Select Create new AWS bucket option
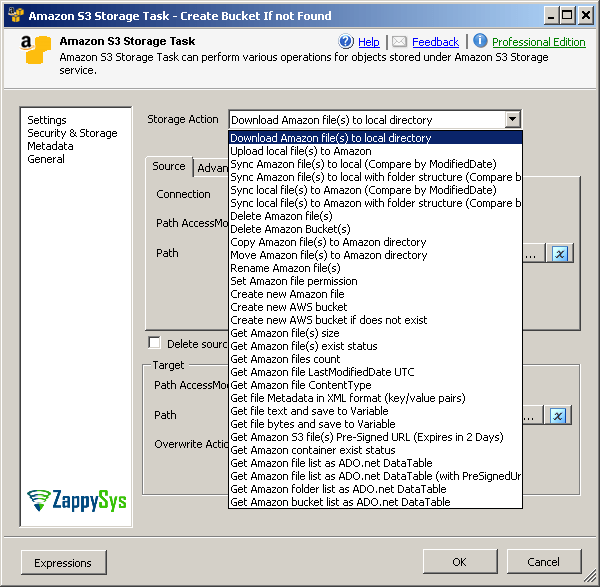Viewport: 600px width, 587px height. pos(375,307)
